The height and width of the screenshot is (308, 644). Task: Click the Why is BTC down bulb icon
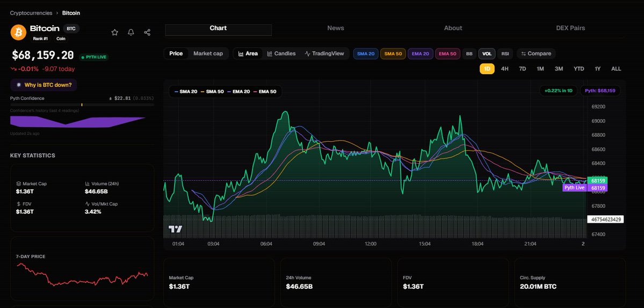click(x=18, y=85)
